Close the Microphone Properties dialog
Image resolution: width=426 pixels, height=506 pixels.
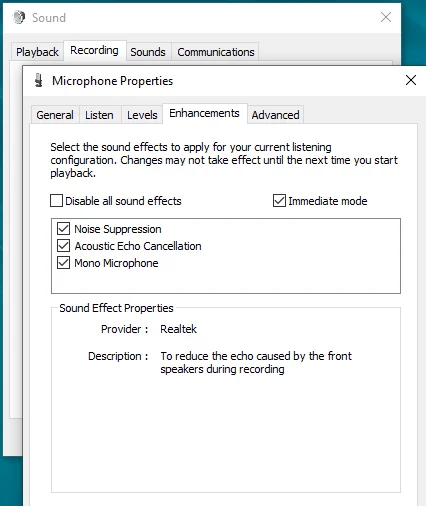411,80
